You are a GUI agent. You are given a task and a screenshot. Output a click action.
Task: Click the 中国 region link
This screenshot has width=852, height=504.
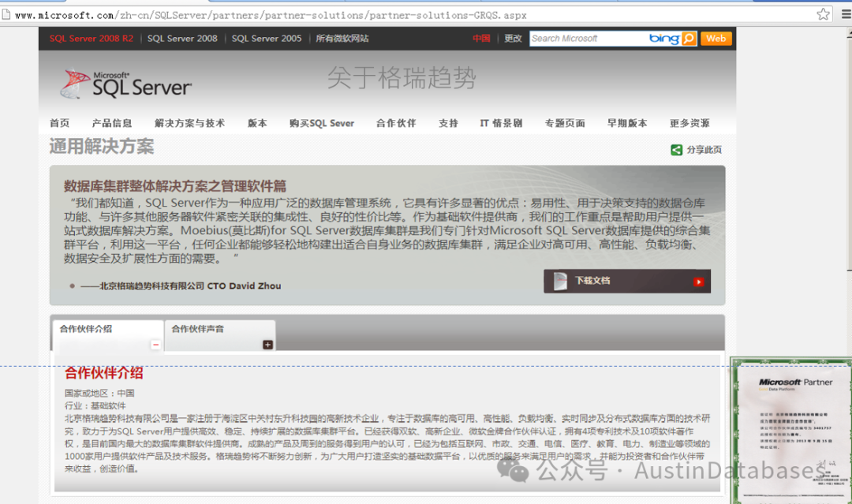[481, 39]
